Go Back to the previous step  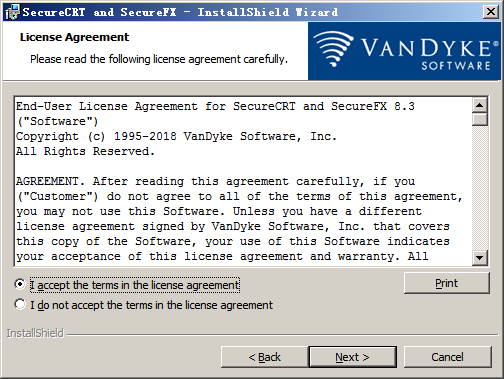[x=264, y=357]
